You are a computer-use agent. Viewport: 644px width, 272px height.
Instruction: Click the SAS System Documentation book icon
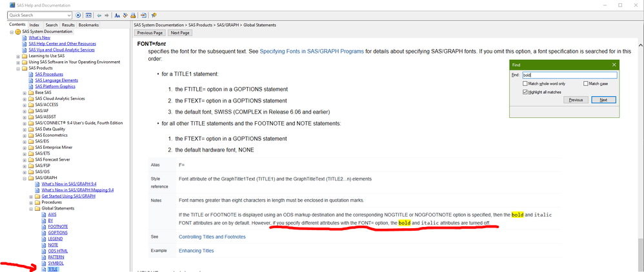(x=18, y=32)
